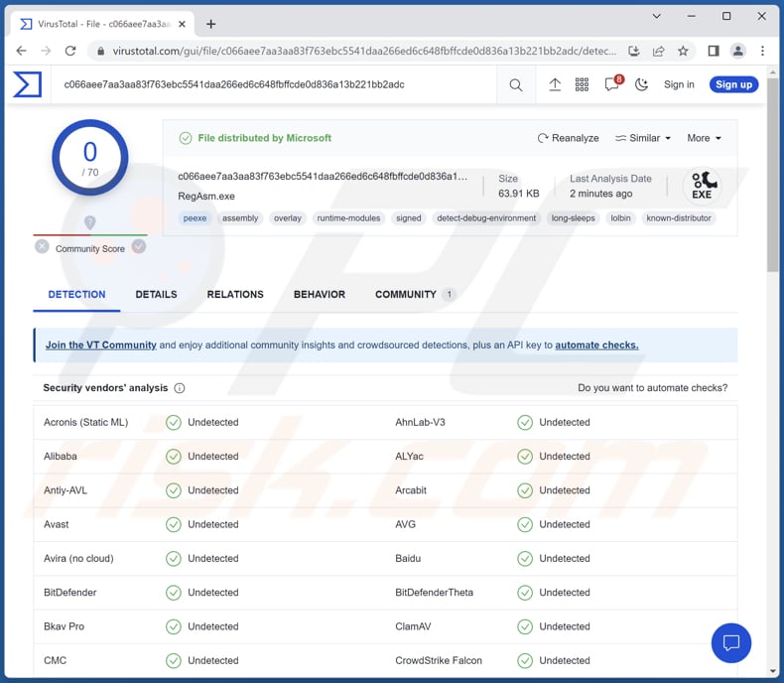Open the Chrome three-dot menu
The image size is (784, 683).
click(x=762, y=51)
